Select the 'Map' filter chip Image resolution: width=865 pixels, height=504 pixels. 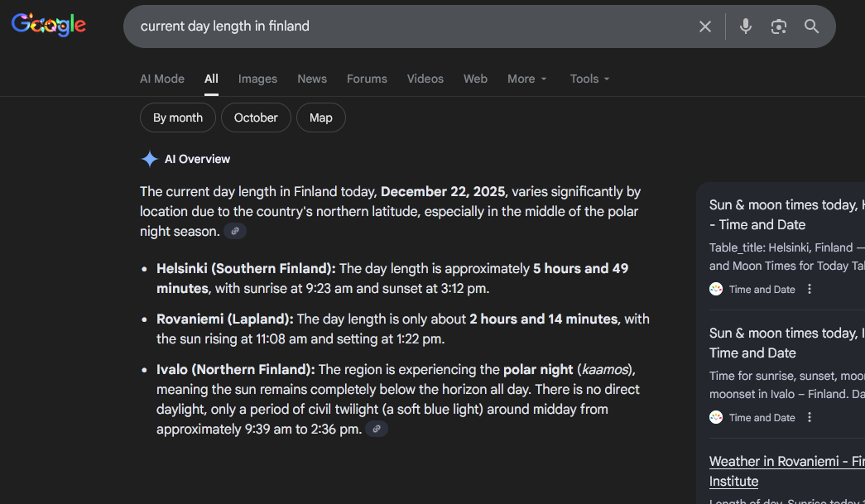point(321,118)
